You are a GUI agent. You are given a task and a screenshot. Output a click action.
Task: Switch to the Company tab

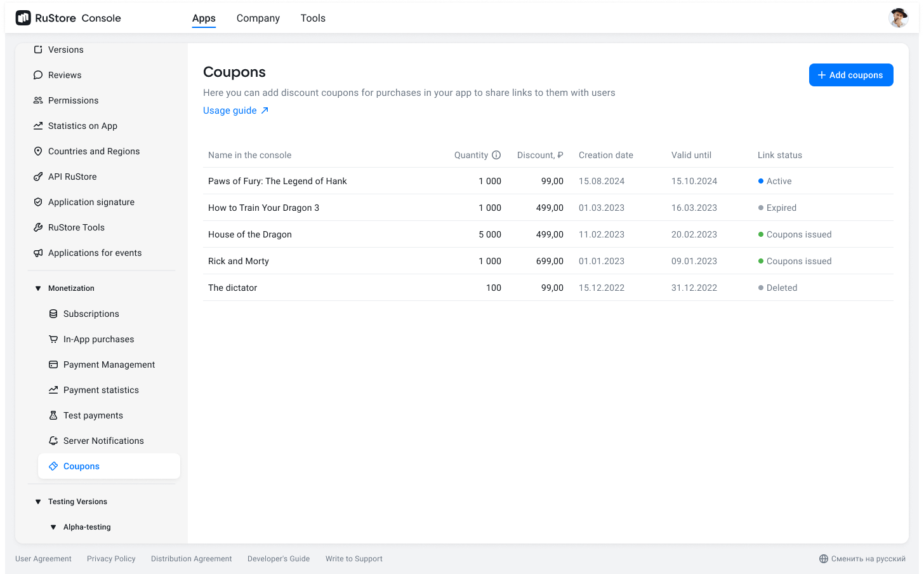pos(258,18)
